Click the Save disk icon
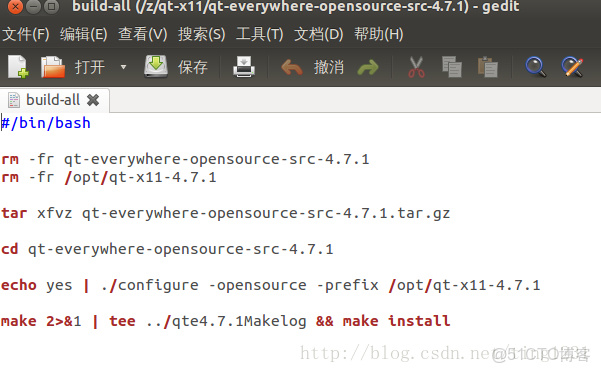Viewport: 601px width, 373px height. [156, 67]
